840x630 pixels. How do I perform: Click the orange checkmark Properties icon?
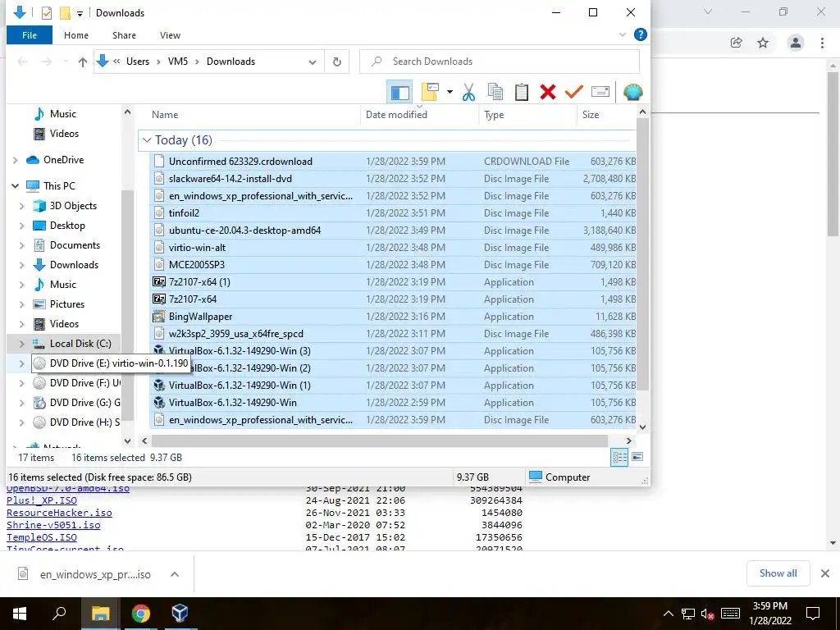[573, 92]
